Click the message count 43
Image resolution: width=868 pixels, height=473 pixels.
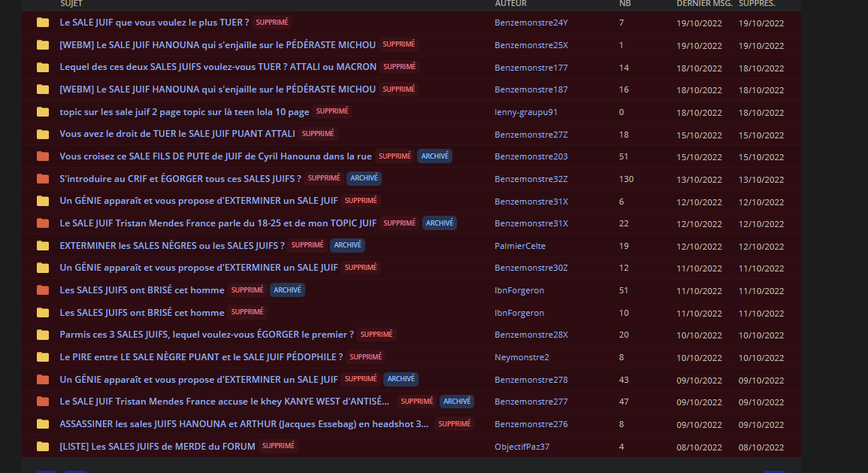(623, 380)
